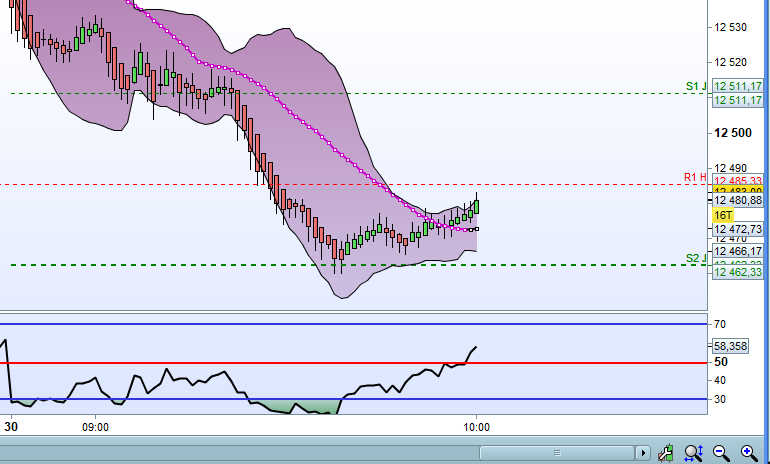Click the 12 530 price axis label
This screenshot has width=770, height=464.
pos(730,27)
